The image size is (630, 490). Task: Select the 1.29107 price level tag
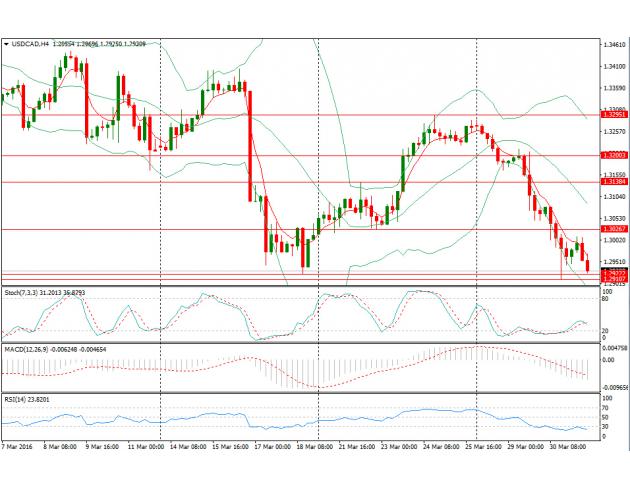click(x=613, y=279)
